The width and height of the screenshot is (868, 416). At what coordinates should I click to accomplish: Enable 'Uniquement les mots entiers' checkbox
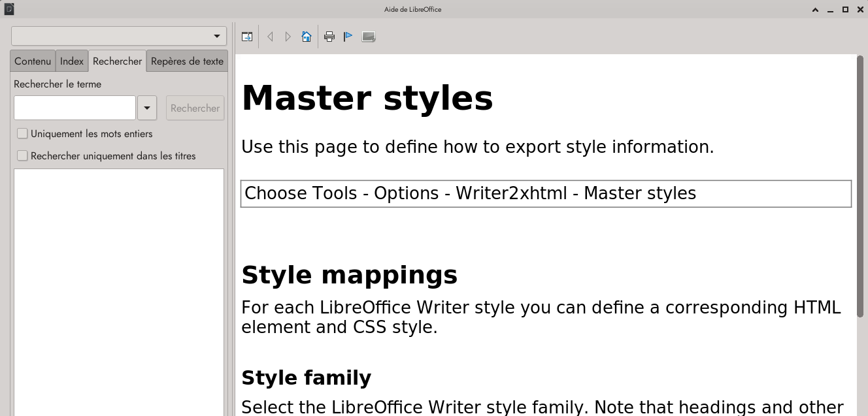point(23,134)
